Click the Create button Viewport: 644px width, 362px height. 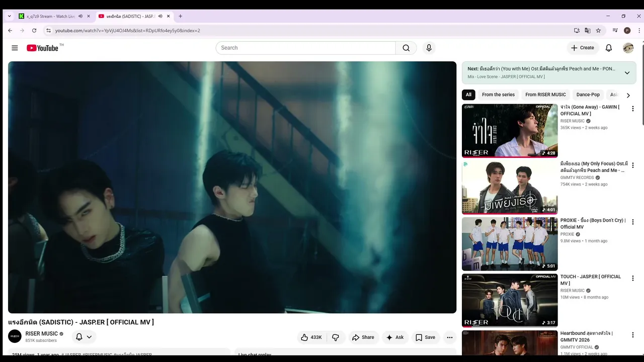583,48
